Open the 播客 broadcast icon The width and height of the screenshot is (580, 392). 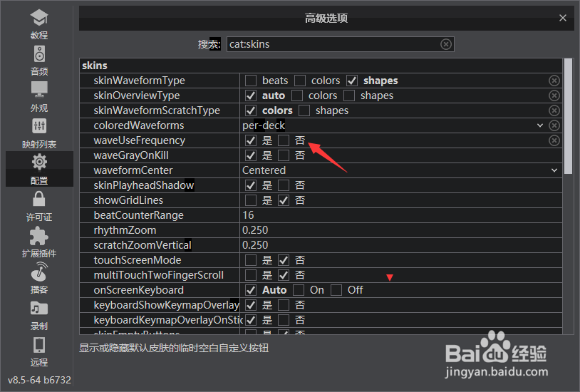tap(39, 272)
